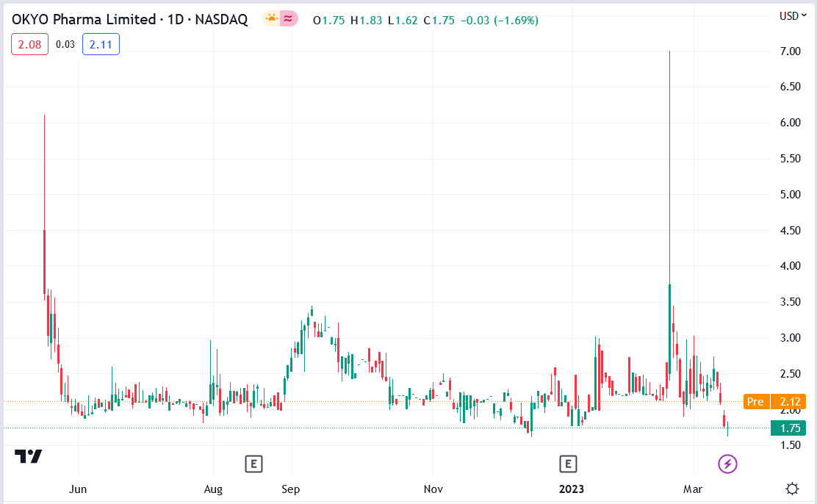
Task: Click the 1.75 last price label
Action: coord(788,428)
